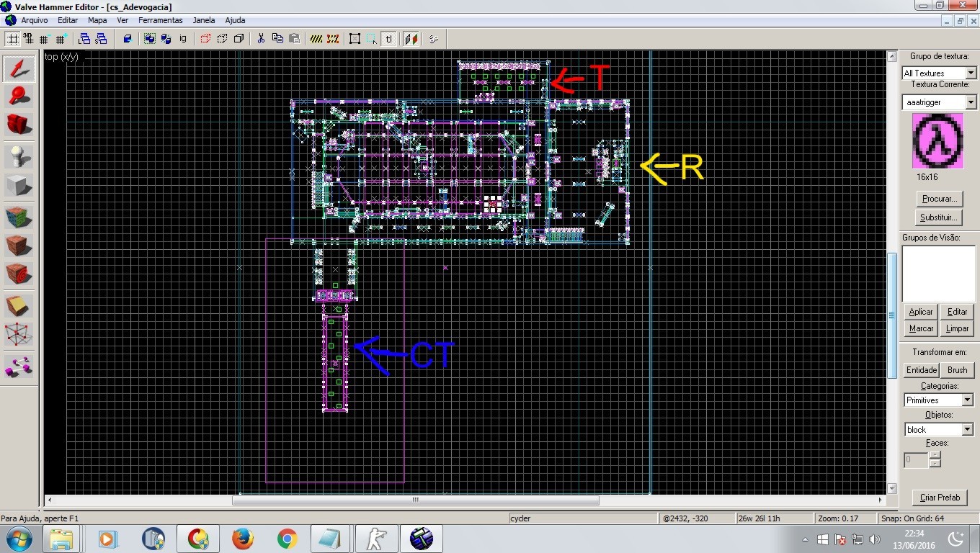980x553 pixels.
Task: Open the Ferramentas menu
Action: point(160,20)
